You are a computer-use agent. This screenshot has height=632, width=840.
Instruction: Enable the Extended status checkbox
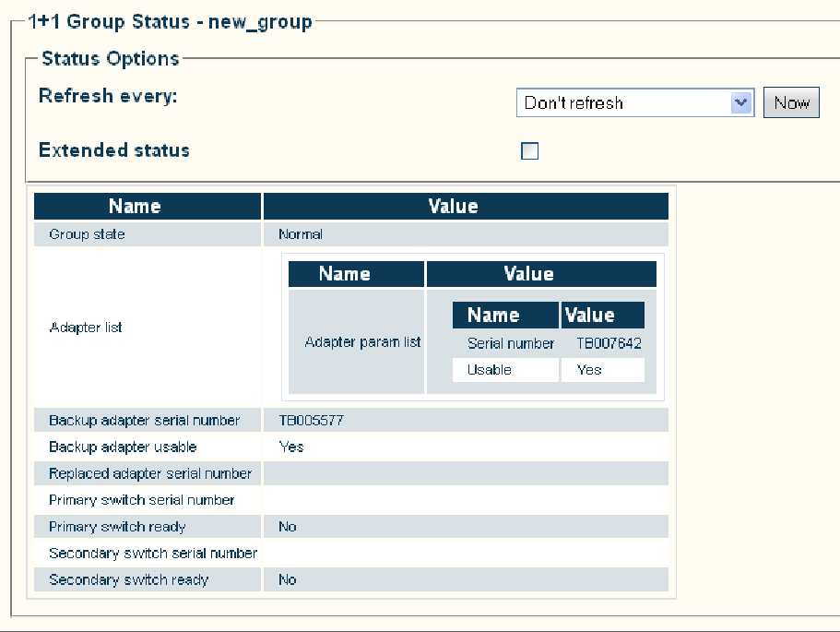point(529,150)
